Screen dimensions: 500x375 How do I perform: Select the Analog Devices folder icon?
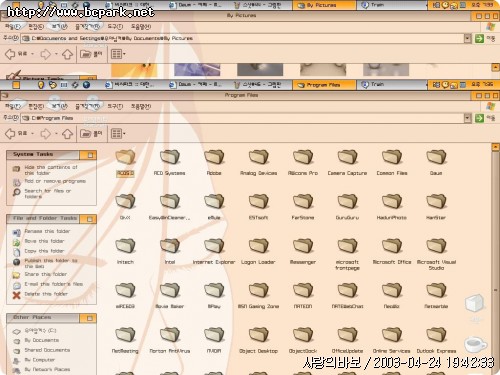(x=258, y=157)
